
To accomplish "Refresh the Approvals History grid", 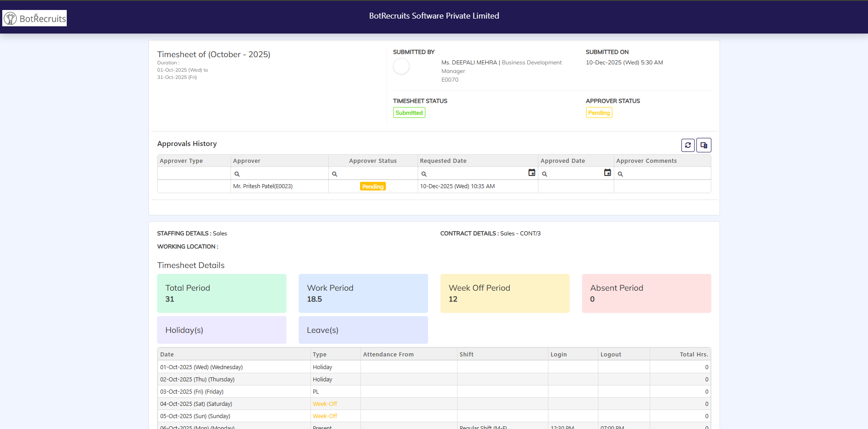I will 688,145.
